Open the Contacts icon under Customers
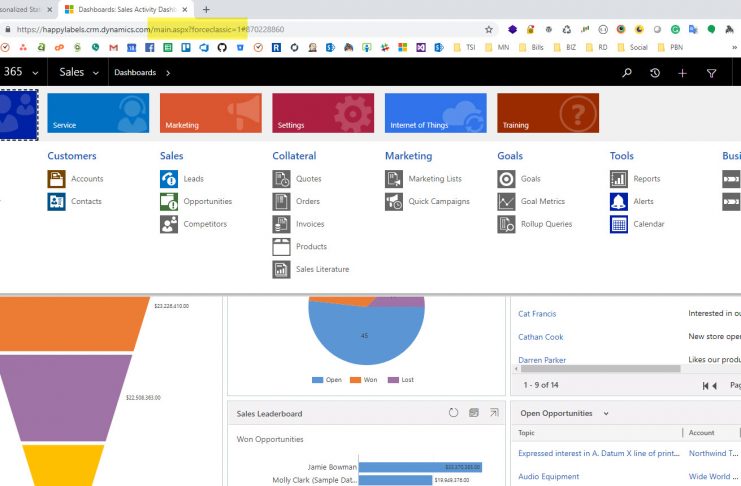This screenshot has height=486, width=741. click(56, 202)
